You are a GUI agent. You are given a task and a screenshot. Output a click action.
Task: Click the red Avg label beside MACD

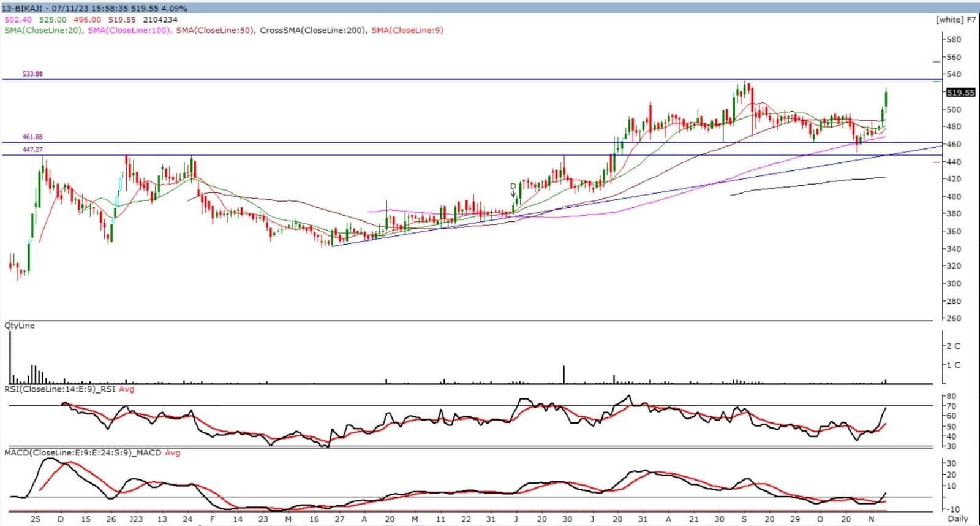(x=172, y=453)
